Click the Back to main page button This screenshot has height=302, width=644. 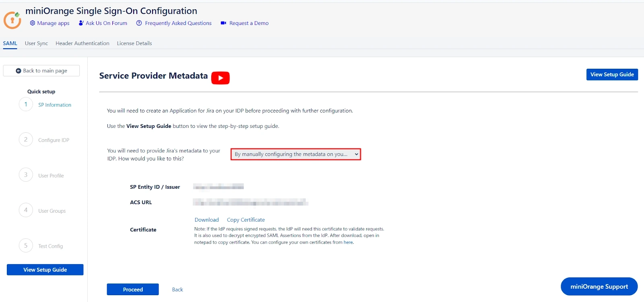click(x=41, y=71)
